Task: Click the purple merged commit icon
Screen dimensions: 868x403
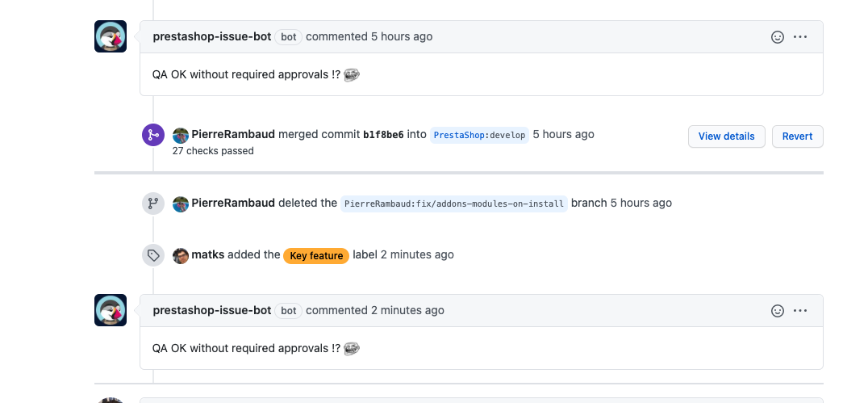Action: coord(153,135)
